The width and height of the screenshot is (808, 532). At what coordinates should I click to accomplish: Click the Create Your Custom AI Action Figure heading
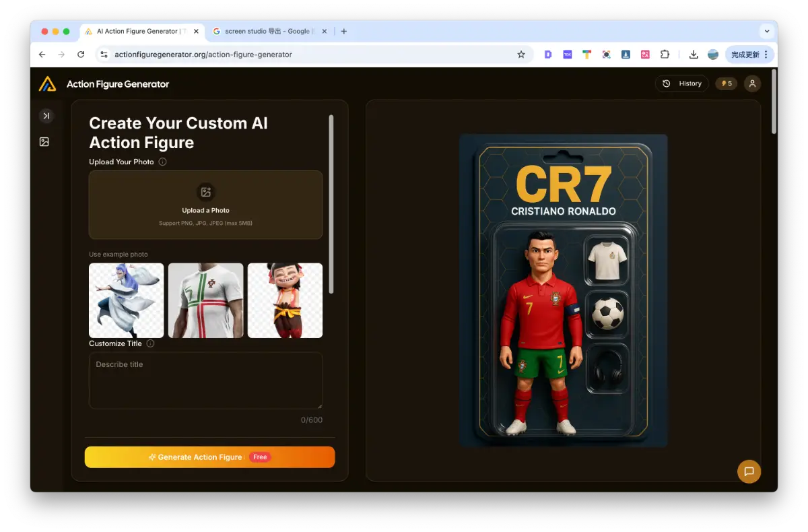pyautogui.click(x=178, y=133)
